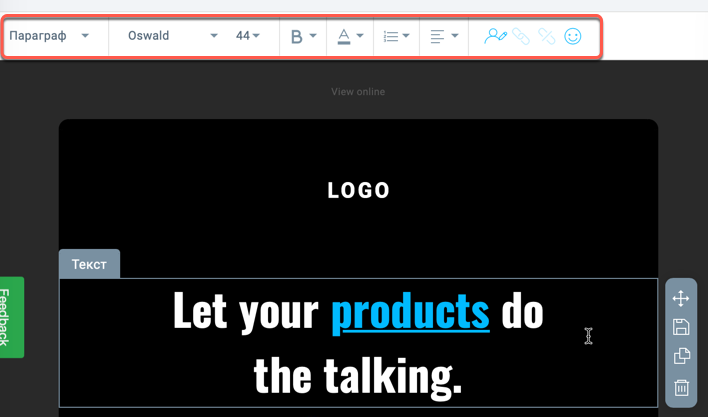
Task: Click the words "Let your" in heading
Action: tap(246, 311)
